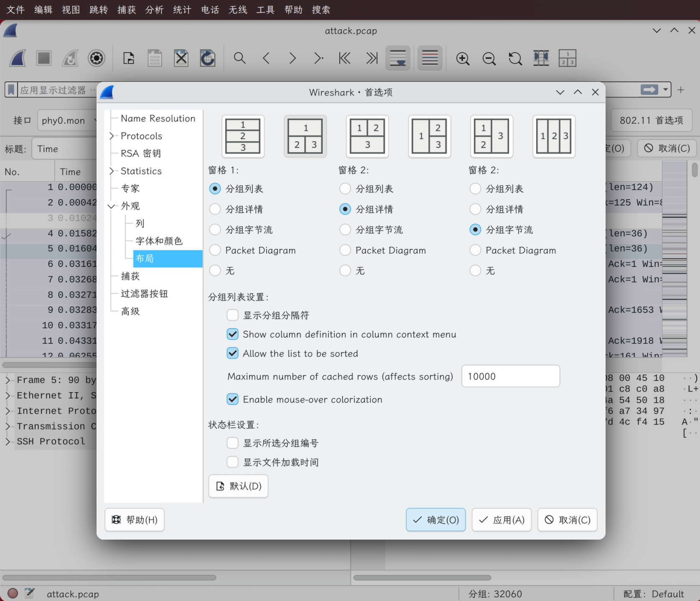
Task: Click the reset layout toolbar icon
Action: [568, 58]
